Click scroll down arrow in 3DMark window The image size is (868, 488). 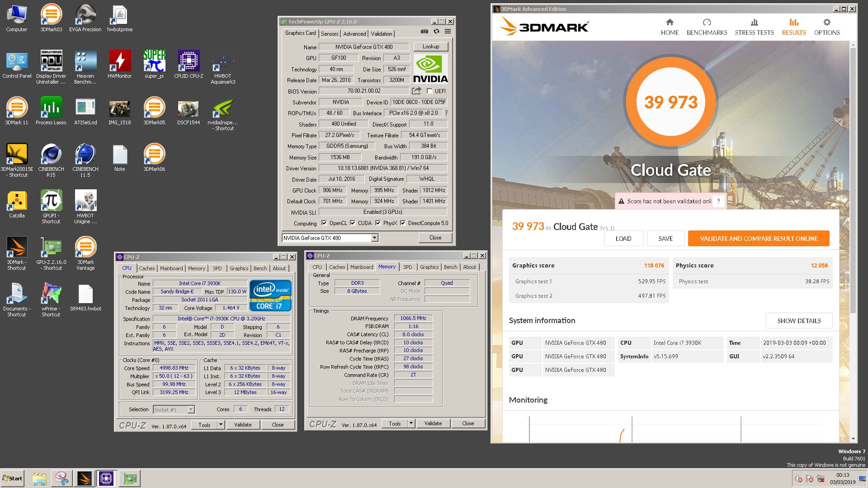point(853,439)
